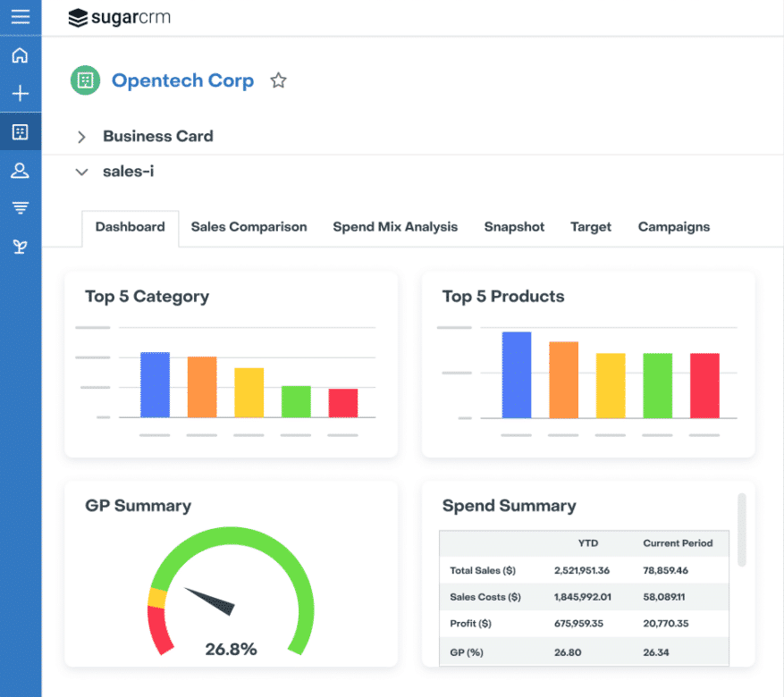The image size is (784, 697).
Task: Open the Opentech Corp account link
Action: [182, 80]
